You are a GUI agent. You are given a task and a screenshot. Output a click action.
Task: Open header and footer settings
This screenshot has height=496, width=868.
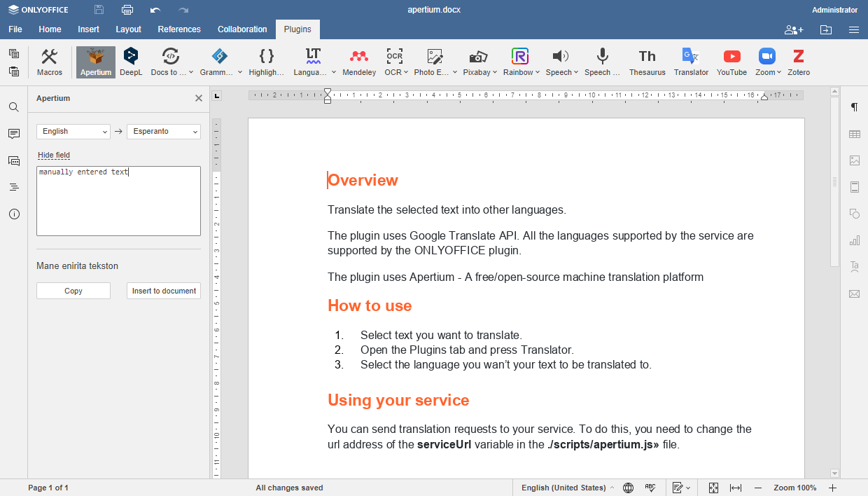(854, 187)
